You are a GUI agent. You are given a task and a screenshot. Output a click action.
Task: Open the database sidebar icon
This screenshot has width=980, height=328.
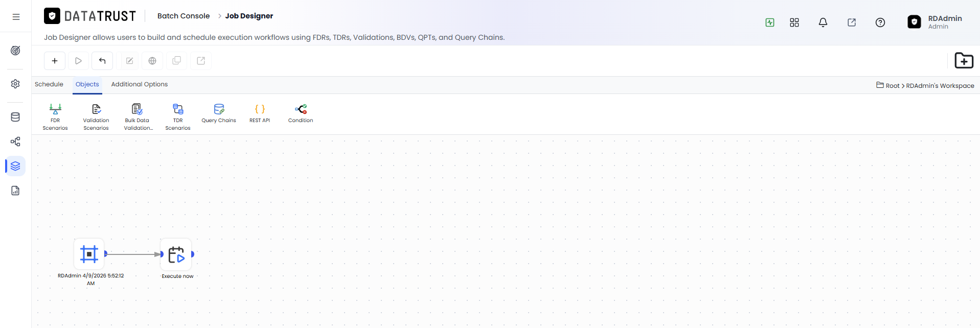click(x=15, y=117)
